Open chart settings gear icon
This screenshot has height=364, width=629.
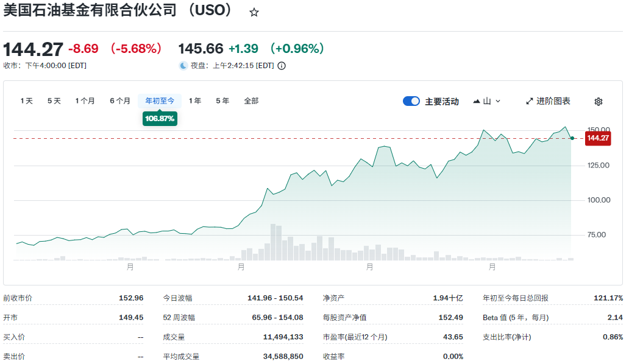(598, 102)
